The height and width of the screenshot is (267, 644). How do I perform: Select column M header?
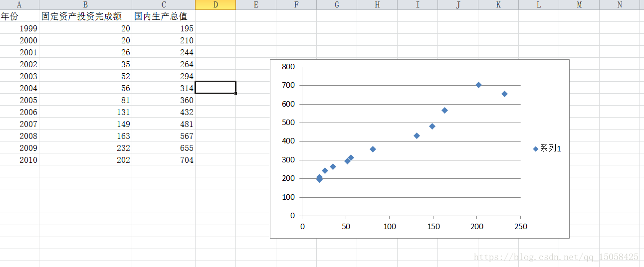click(x=579, y=4)
